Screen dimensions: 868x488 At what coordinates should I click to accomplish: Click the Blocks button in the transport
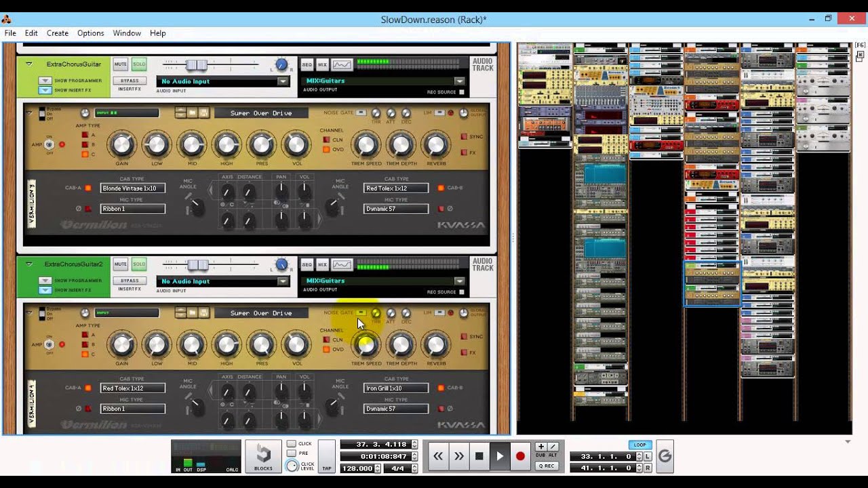coord(263,457)
